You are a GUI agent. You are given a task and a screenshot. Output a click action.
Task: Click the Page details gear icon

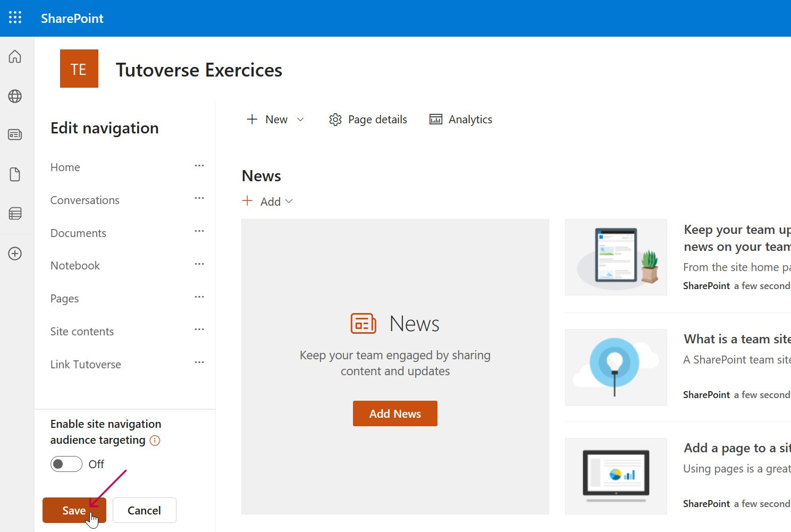[x=335, y=120]
